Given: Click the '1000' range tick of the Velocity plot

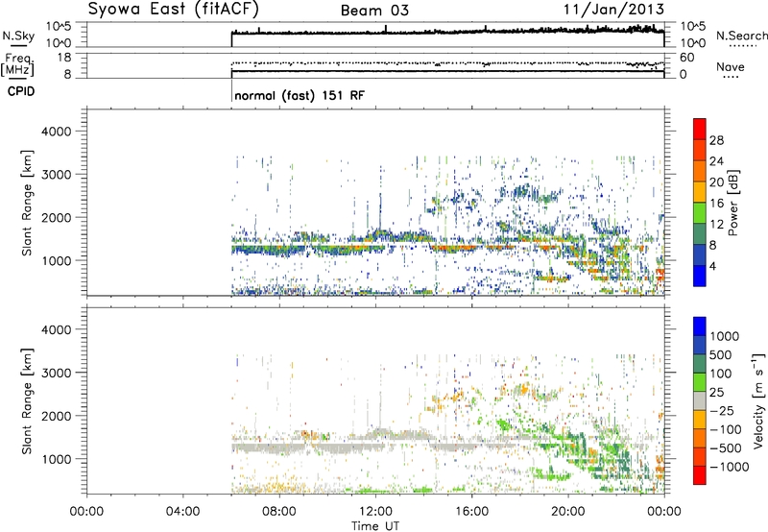Looking at the screenshot, I should 56,459.
